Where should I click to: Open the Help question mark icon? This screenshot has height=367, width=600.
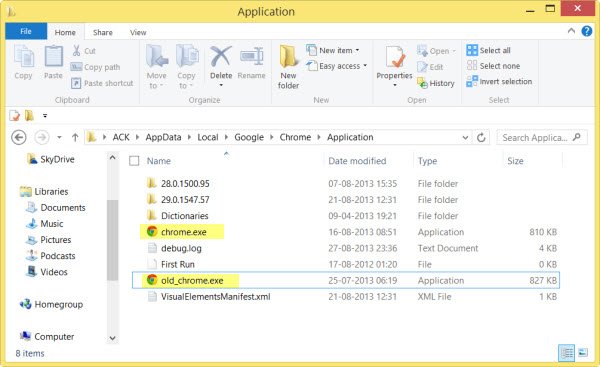(587, 31)
